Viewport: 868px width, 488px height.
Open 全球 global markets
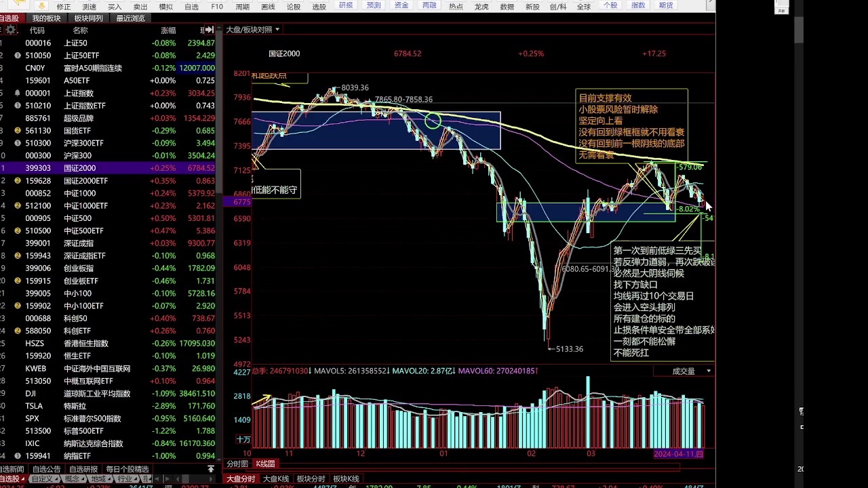(x=583, y=7)
